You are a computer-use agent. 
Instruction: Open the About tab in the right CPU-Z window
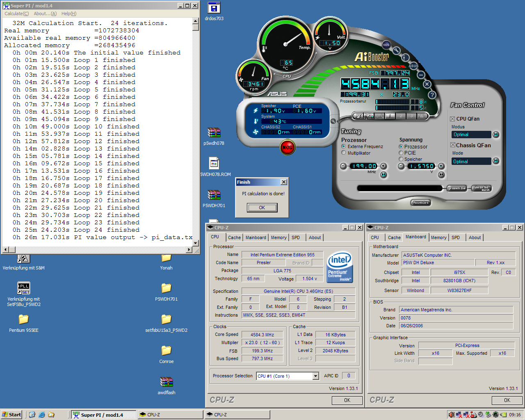click(x=475, y=237)
